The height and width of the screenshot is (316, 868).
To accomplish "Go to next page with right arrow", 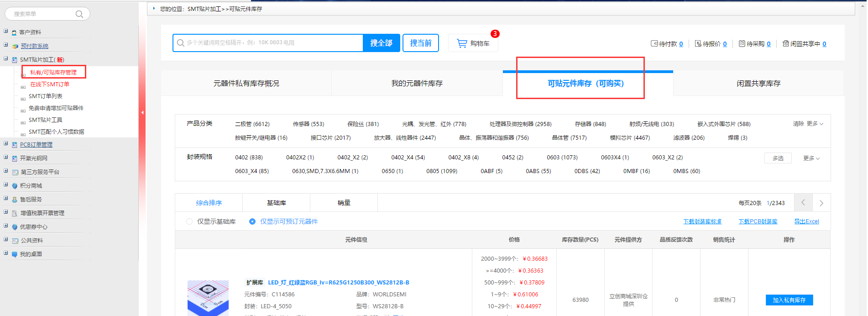I will 821,203.
